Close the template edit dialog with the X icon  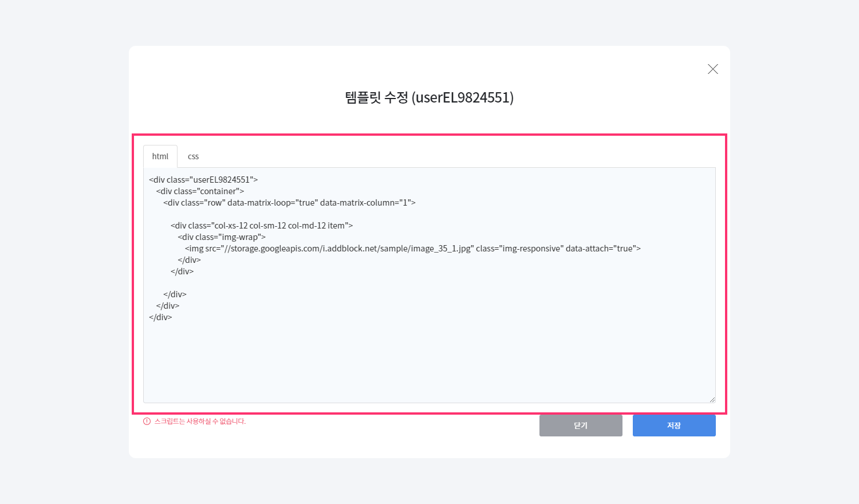click(x=712, y=69)
